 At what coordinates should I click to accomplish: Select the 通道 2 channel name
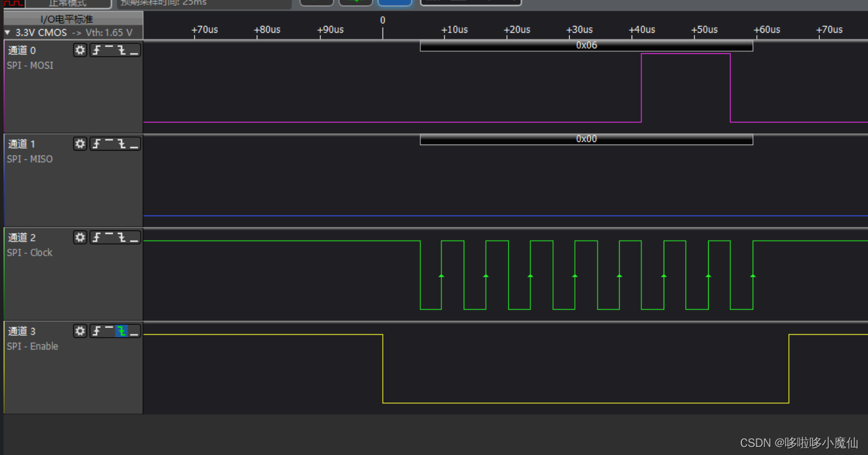(22, 238)
